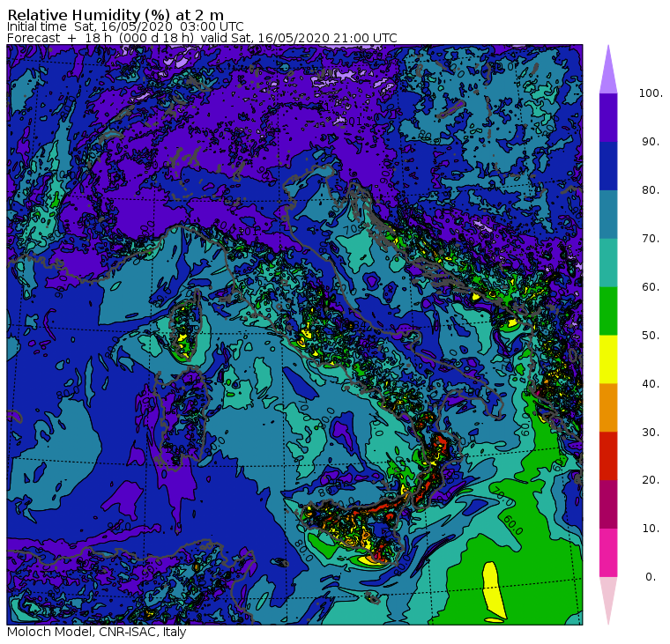This screenshot has height=644, width=670.
Task: Click the 70–80% steel blue band in the colorbar
Action: click(608, 214)
